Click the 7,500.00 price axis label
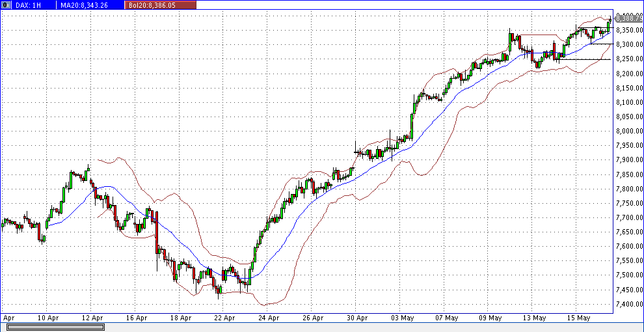The image size is (644, 332). (629, 275)
